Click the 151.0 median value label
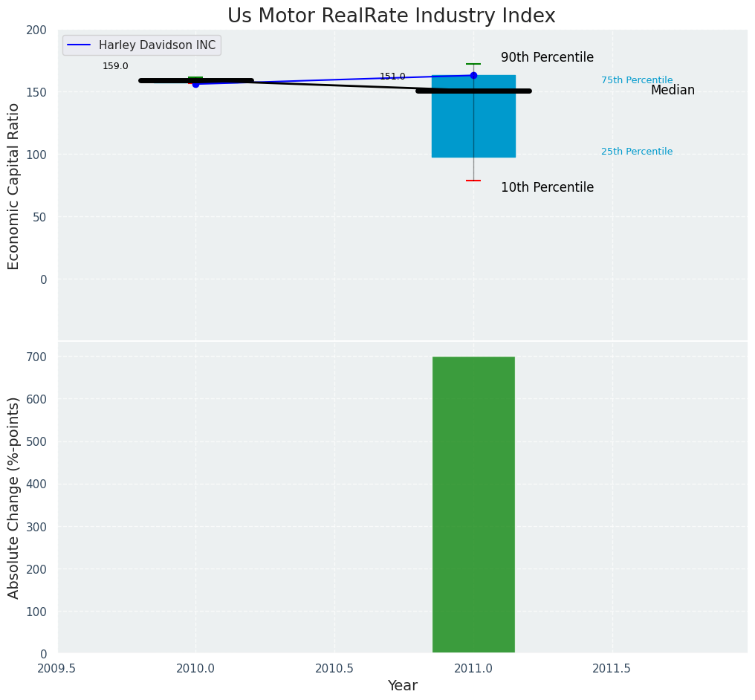The image size is (755, 700). (392, 77)
